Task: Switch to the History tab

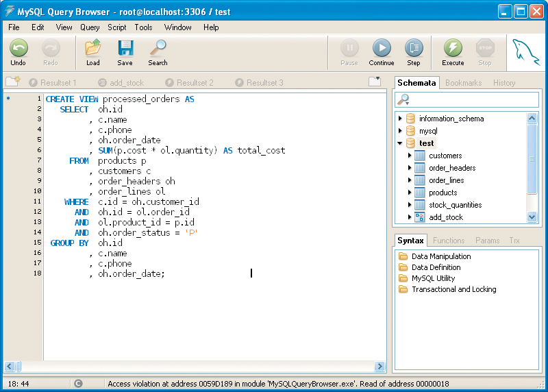Action: [x=504, y=83]
